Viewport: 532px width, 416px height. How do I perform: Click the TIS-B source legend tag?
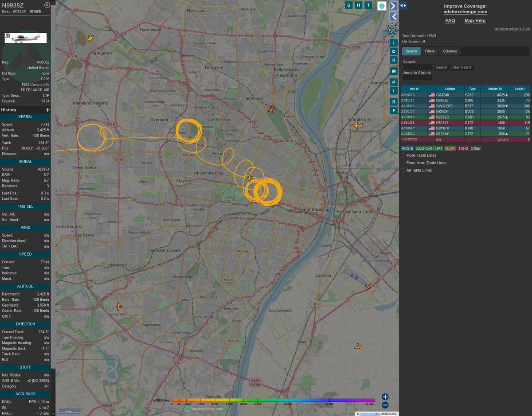pyautogui.click(x=463, y=148)
